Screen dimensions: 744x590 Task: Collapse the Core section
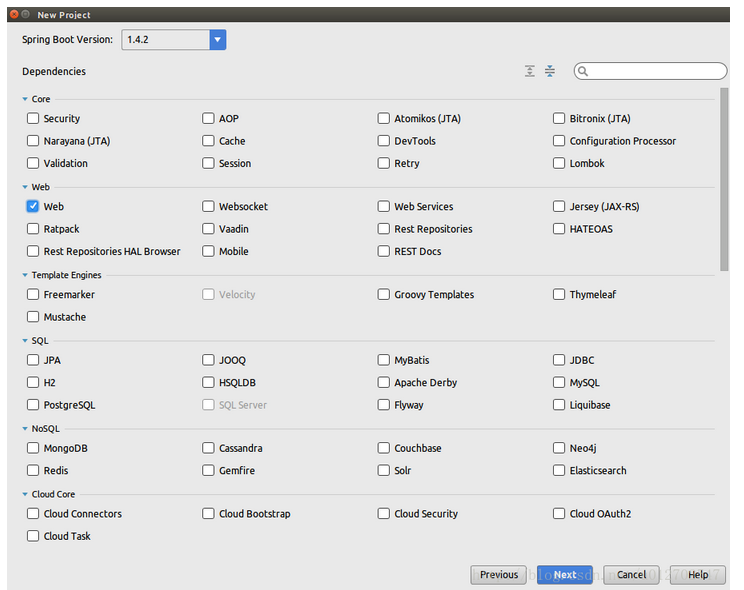(25, 99)
